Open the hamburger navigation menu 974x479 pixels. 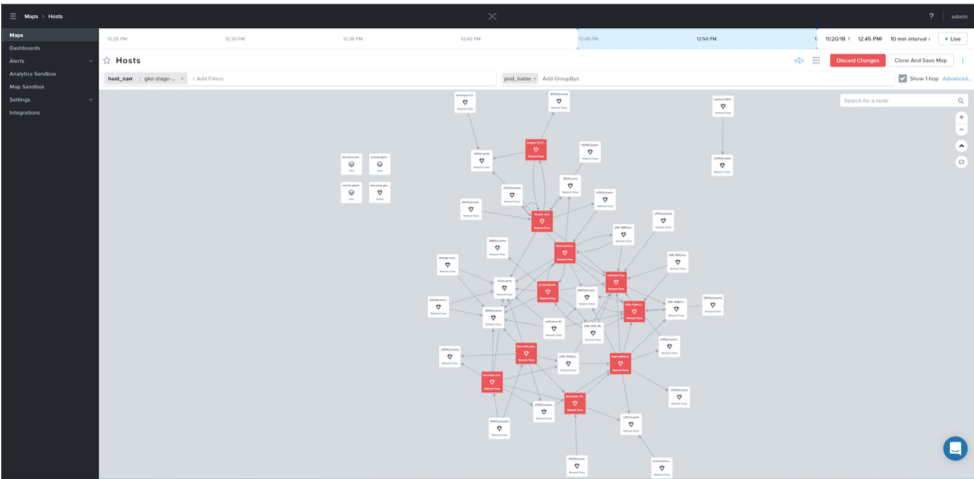click(13, 16)
